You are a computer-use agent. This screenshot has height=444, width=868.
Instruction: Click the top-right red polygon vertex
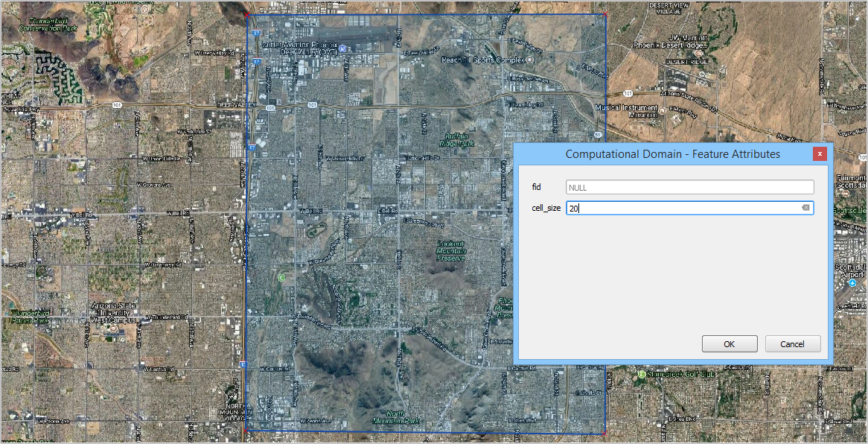pos(606,14)
